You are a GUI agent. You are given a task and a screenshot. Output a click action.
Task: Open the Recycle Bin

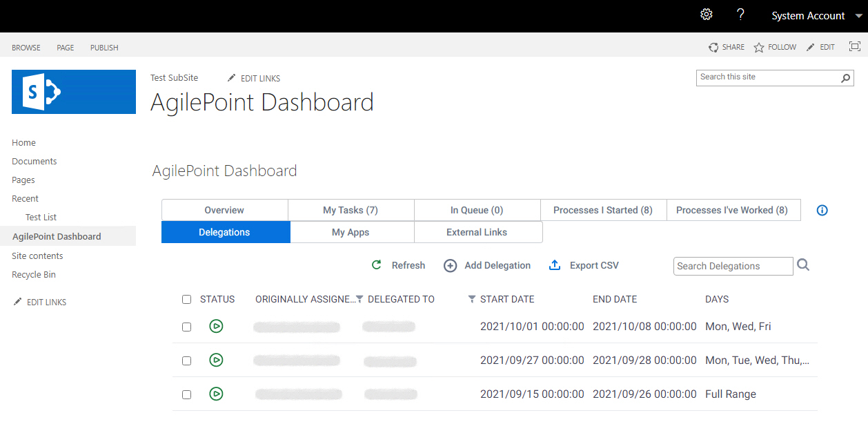[34, 274]
